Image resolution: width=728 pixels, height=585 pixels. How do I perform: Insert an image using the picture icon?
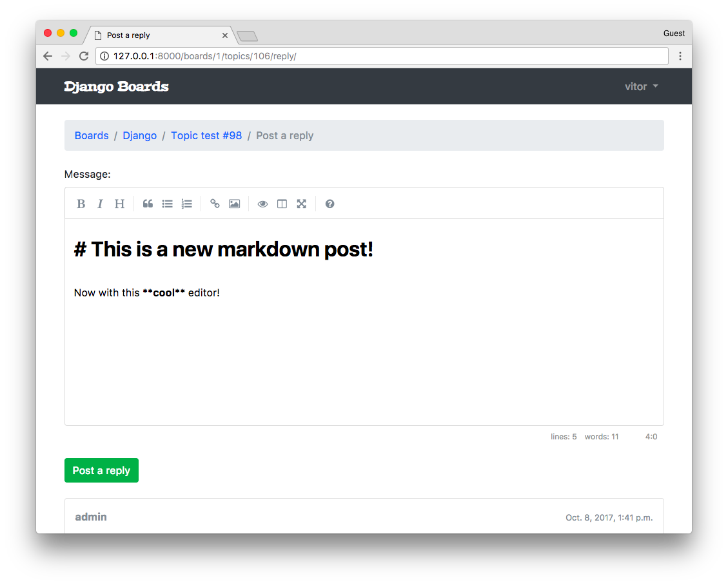point(235,204)
